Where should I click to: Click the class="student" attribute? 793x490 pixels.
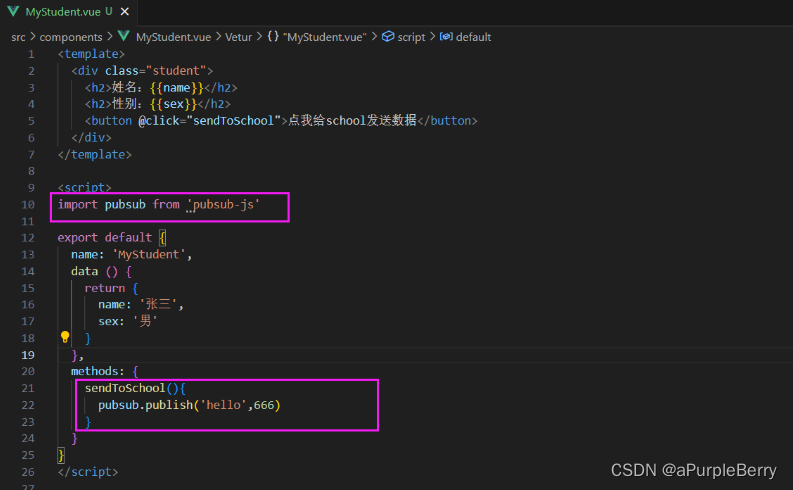(x=156, y=70)
